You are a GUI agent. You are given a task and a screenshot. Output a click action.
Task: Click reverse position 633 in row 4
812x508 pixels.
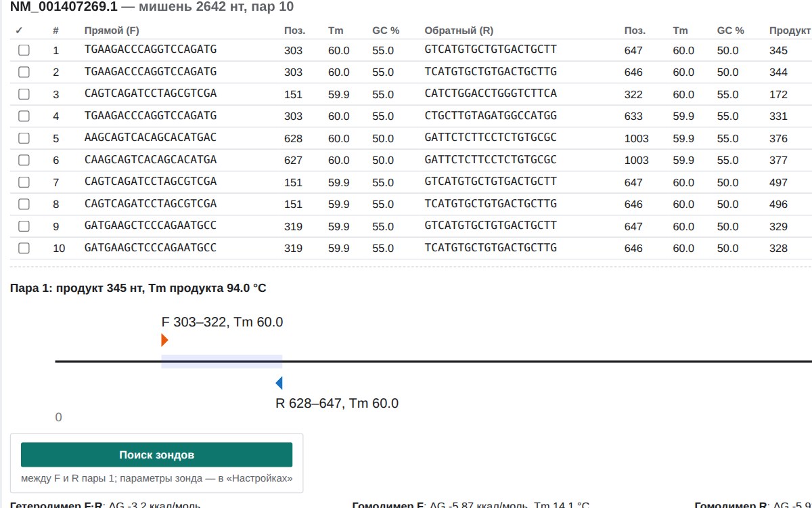coord(633,116)
